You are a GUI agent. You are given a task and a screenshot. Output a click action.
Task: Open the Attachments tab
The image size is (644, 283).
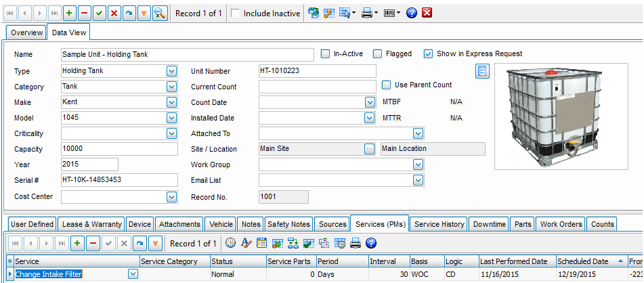tap(179, 224)
